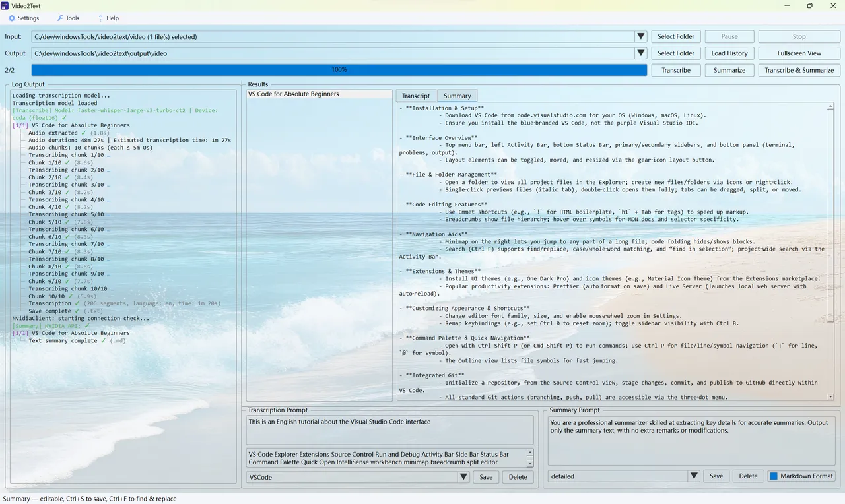Click the keywords box scroll down arrow

tap(529, 462)
